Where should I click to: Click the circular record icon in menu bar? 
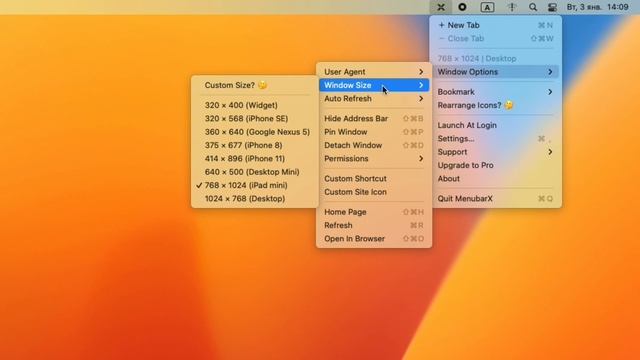point(462,7)
